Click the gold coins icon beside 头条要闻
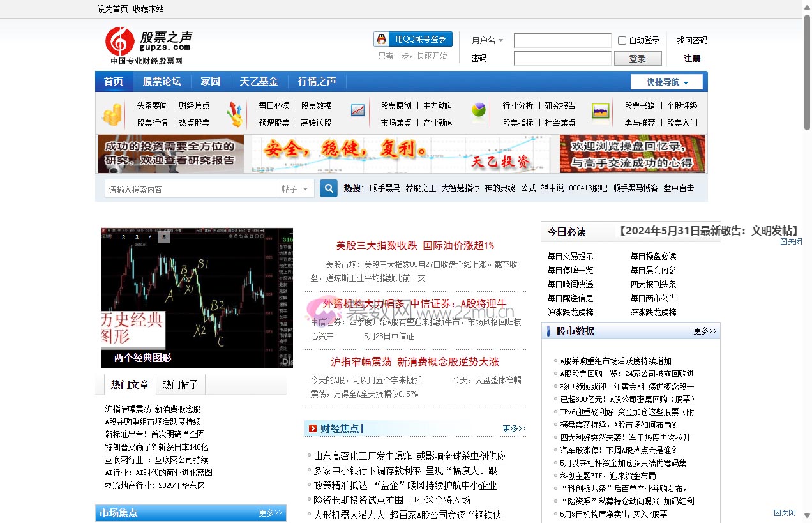This screenshot has height=523, width=812. [112, 114]
